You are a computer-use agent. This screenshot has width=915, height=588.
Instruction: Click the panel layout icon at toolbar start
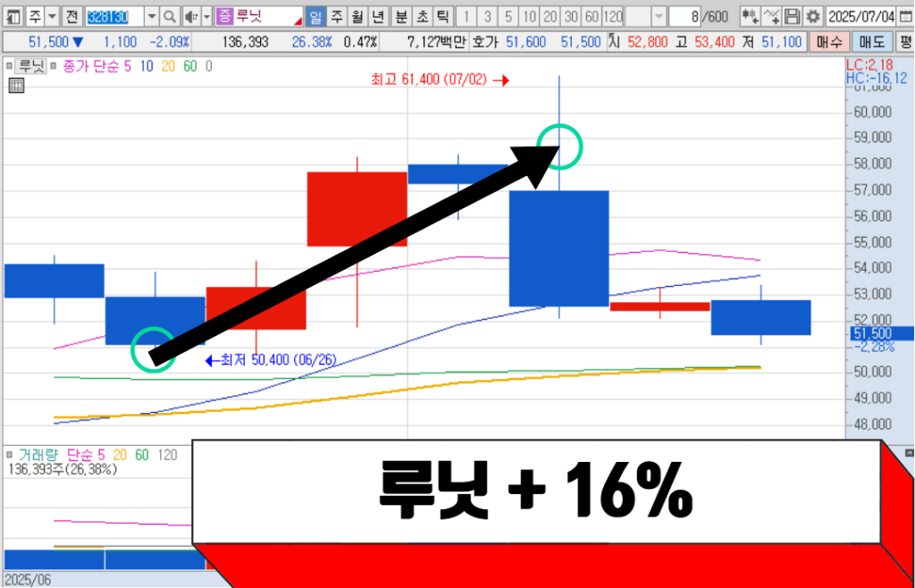pyautogui.click(x=14, y=16)
